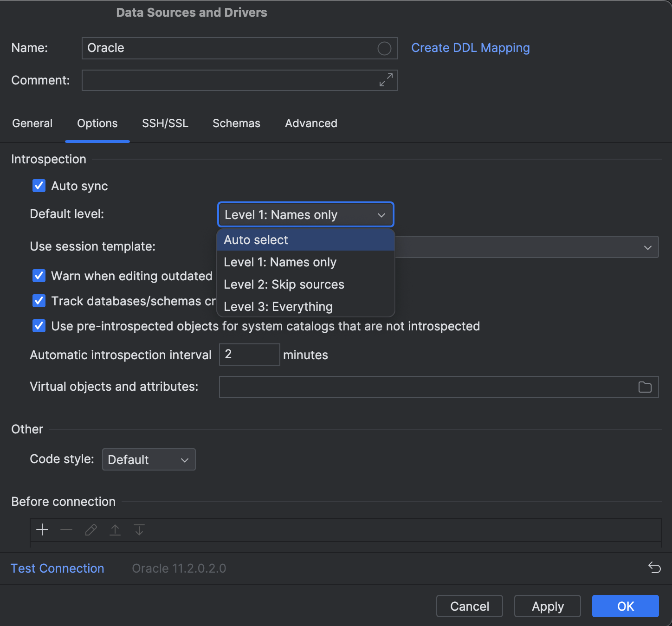The image size is (672, 626).
Task: Switch to the SSH/SSL tab
Action: point(165,123)
